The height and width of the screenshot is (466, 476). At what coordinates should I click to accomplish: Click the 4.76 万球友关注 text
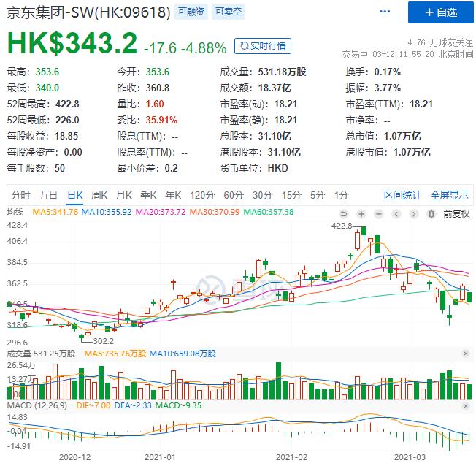click(440, 42)
